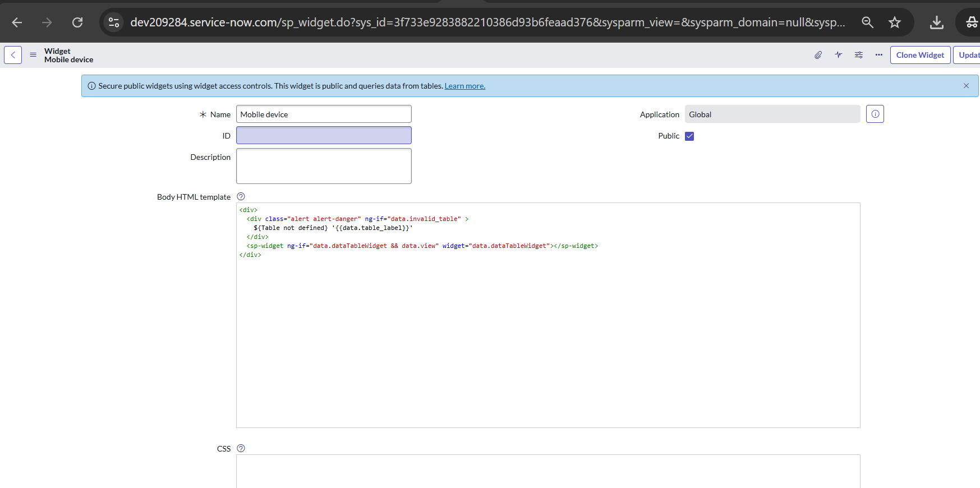The image size is (980, 488).
Task: Click the '${Table not defined}' code line
Action: (333, 228)
